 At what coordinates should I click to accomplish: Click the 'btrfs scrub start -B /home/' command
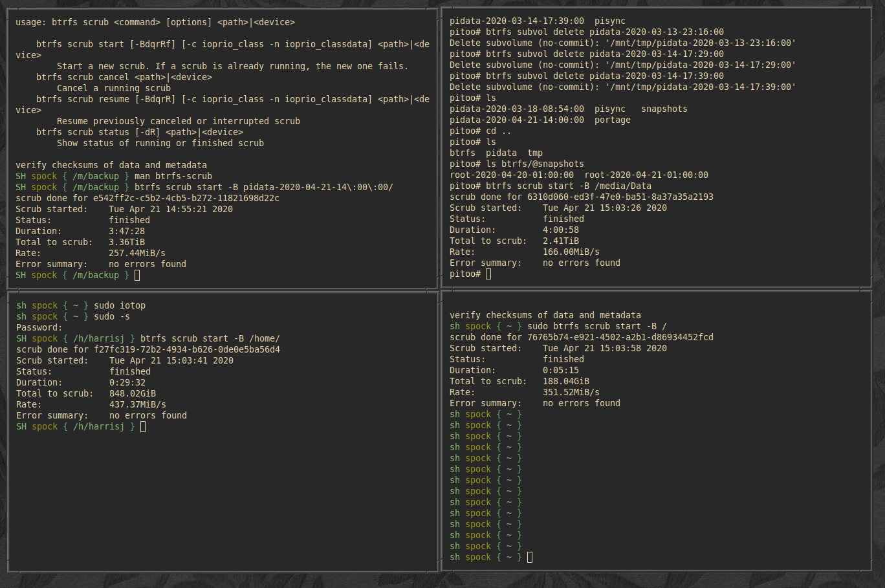[x=210, y=338]
